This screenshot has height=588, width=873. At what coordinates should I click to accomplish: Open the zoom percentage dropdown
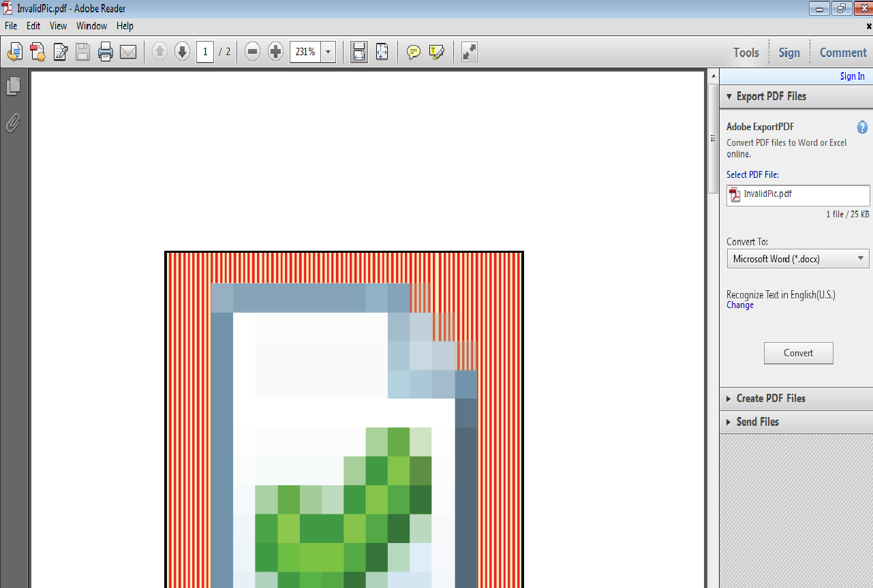[x=328, y=52]
